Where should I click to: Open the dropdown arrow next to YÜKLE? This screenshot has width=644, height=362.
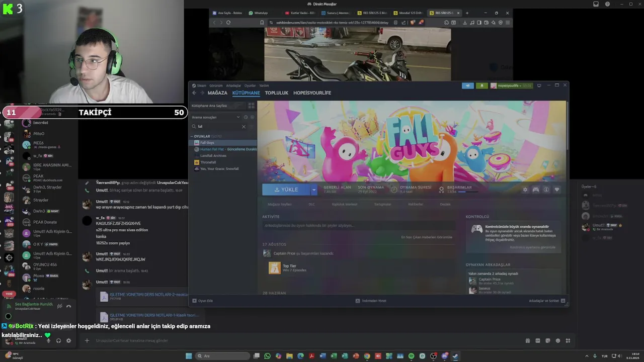coord(314,190)
